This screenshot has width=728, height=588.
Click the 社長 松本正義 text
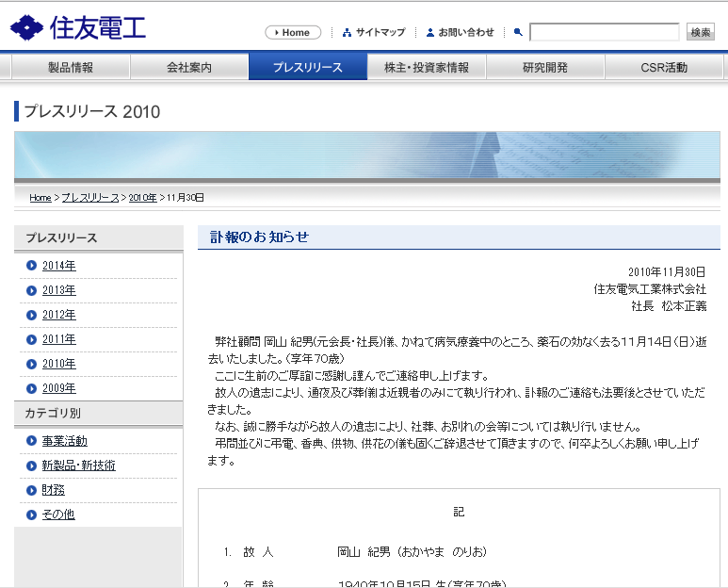coord(669,306)
